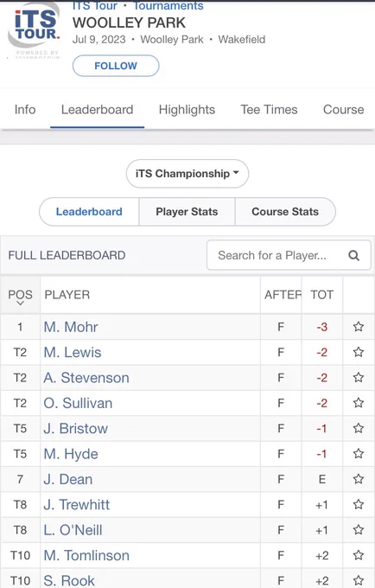375x588 pixels.
Task: Click the Search for a Player field
Action: [x=289, y=255]
